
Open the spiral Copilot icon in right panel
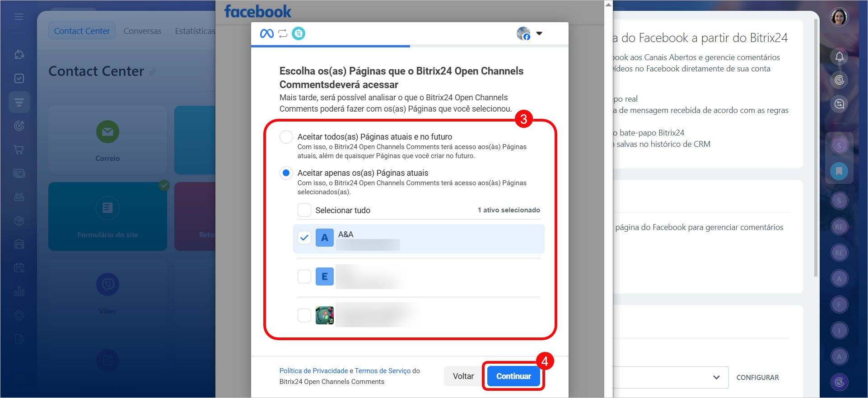839,80
